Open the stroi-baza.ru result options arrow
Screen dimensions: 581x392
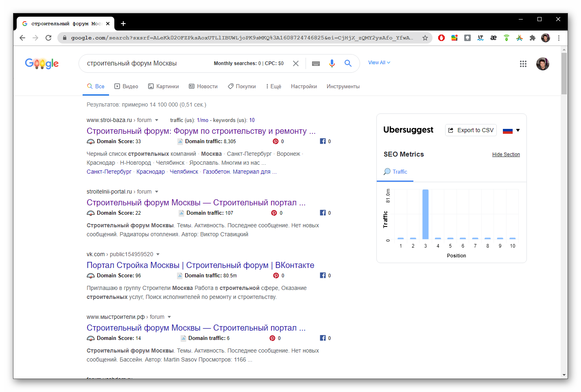click(157, 120)
